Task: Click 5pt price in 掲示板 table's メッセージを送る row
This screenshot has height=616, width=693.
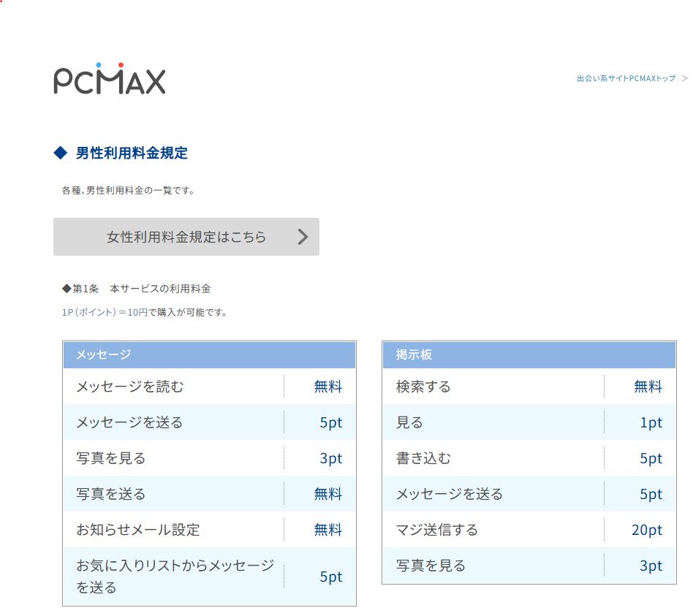Action: (x=651, y=495)
